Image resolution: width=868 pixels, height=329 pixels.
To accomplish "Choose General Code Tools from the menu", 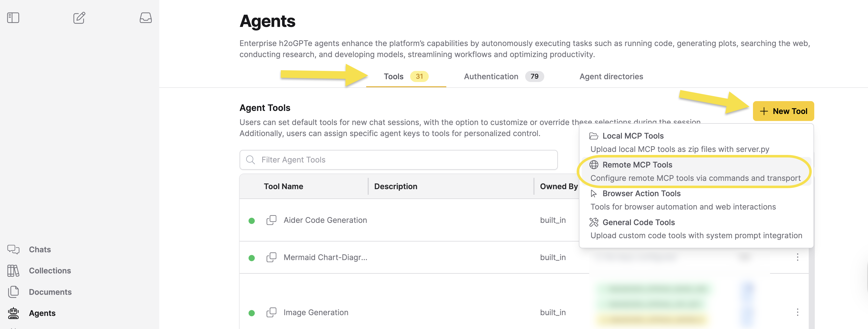I will pos(639,222).
